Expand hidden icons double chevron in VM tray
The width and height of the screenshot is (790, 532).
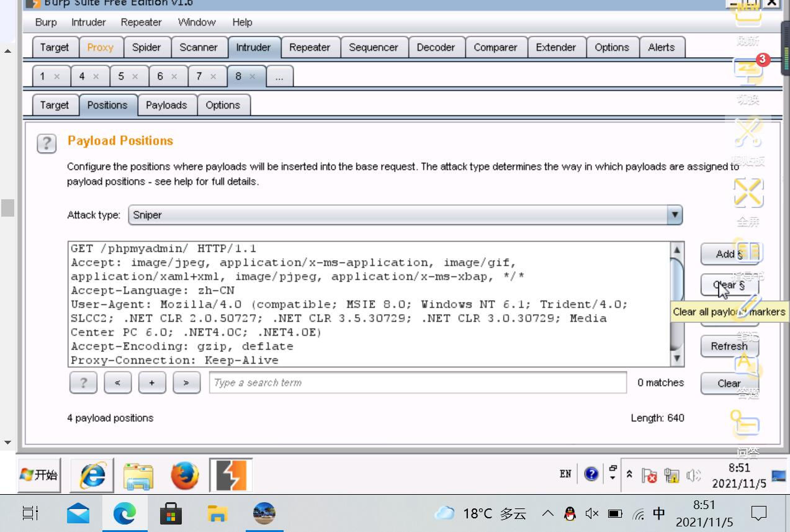[629, 474]
